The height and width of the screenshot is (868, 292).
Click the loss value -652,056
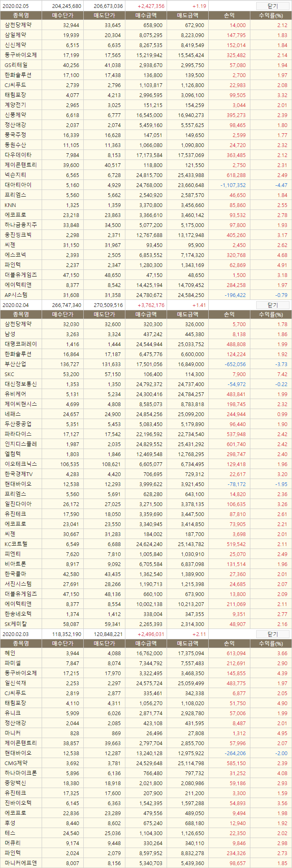pos(235,364)
